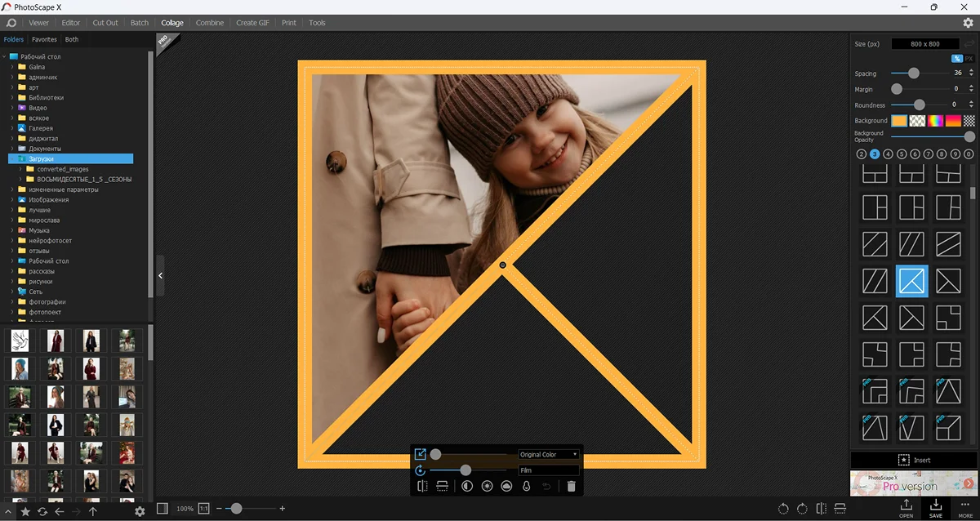Click the cloud-shaped filter icon

pos(506,486)
